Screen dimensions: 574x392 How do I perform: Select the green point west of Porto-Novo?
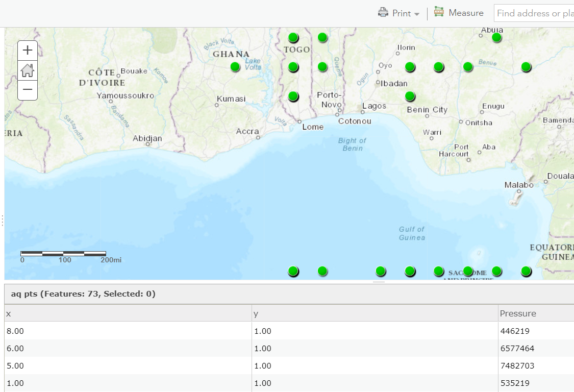coord(293,96)
